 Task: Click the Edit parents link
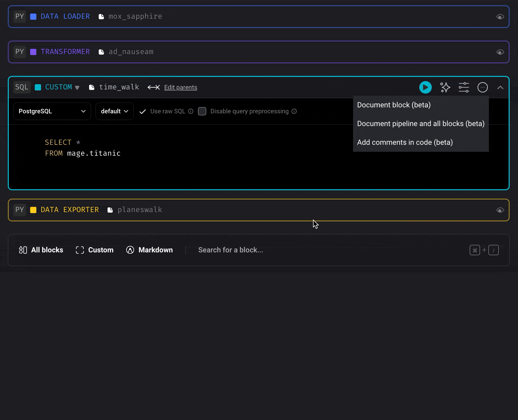[181, 87]
